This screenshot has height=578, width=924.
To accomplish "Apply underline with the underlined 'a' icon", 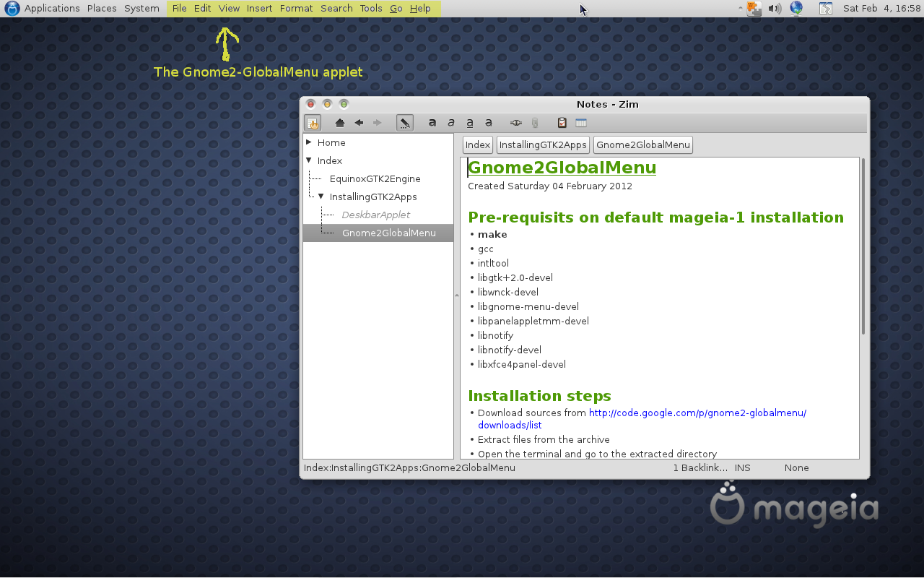I will coord(470,123).
